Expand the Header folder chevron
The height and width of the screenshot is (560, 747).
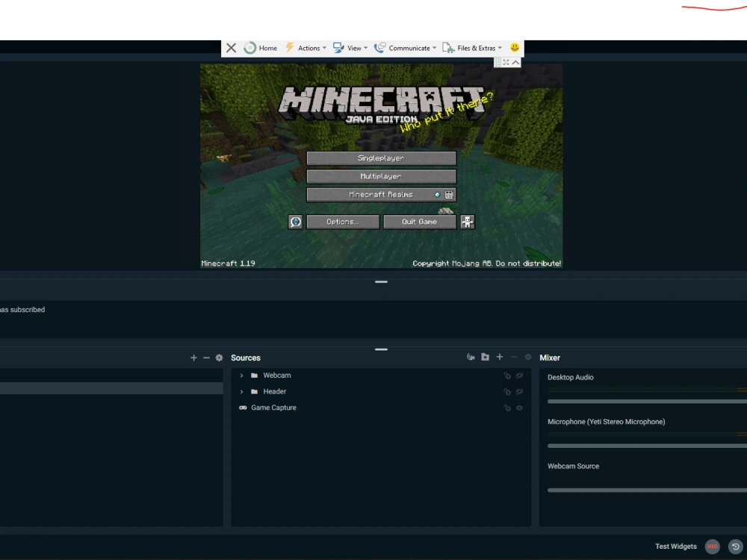(241, 392)
